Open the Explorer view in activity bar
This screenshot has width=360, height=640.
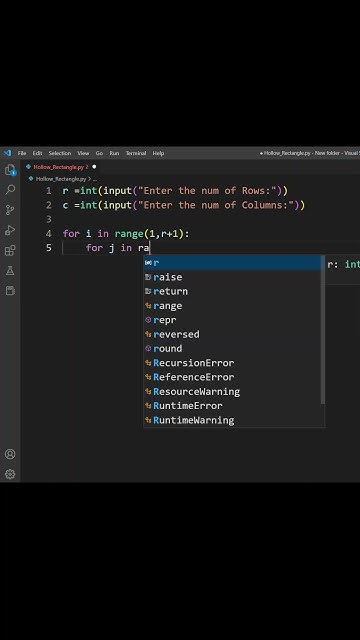[10, 170]
